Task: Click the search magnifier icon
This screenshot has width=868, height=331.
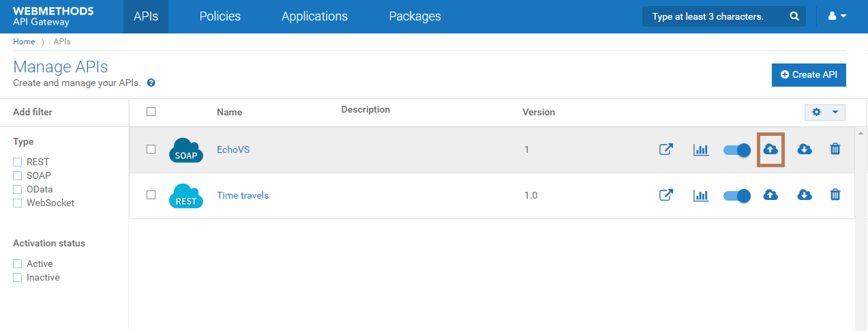Action: click(794, 16)
